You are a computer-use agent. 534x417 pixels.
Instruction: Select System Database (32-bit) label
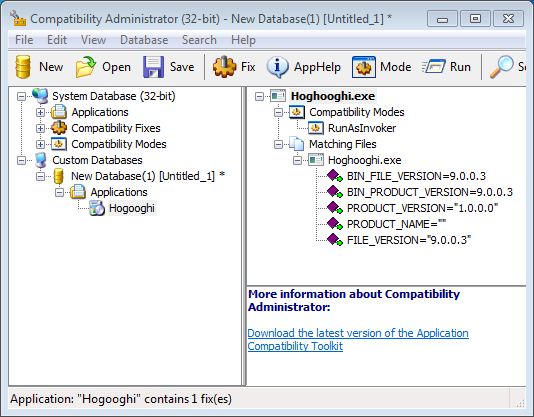pyautogui.click(x=114, y=96)
